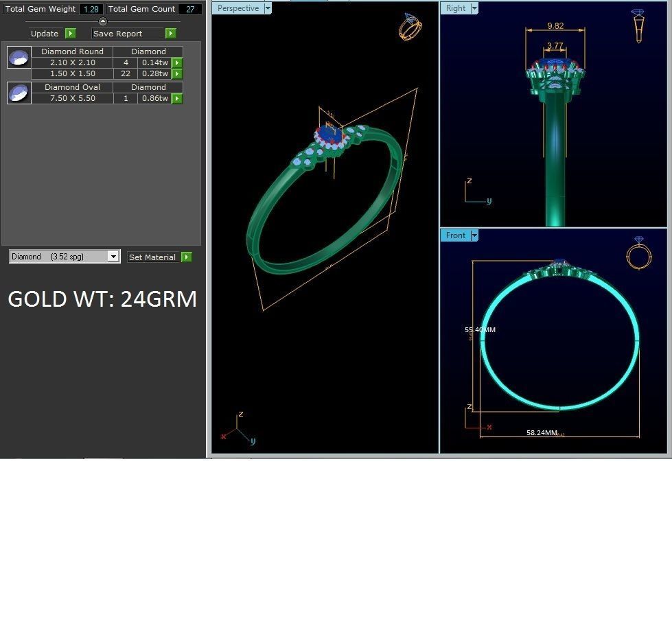Click the blue oval center stone in Perspective view
The width and height of the screenshot is (672, 630).
[330, 135]
